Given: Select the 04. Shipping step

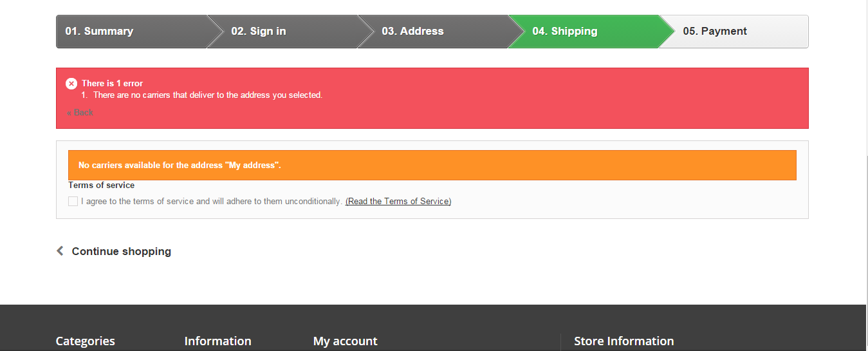Looking at the screenshot, I should (x=564, y=32).
